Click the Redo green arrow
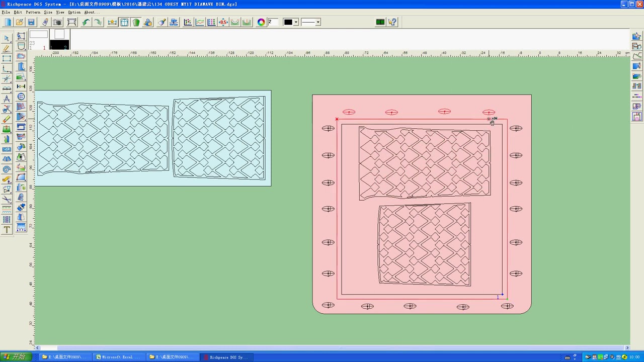This screenshot has width=644, height=362. [98, 22]
